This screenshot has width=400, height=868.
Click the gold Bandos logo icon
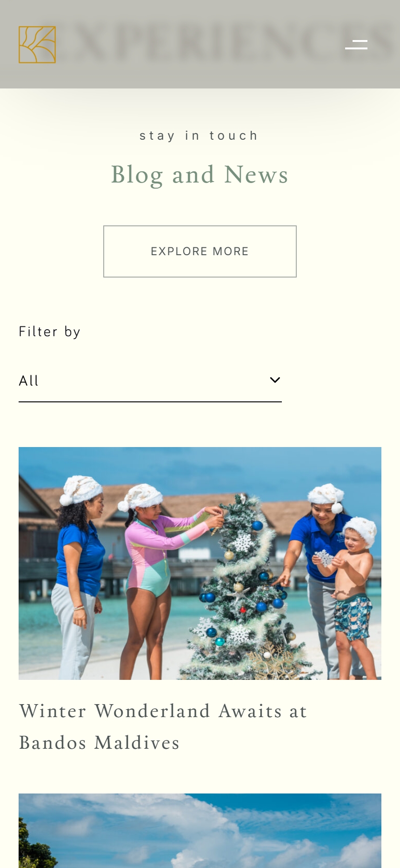click(x=37, y=45)
